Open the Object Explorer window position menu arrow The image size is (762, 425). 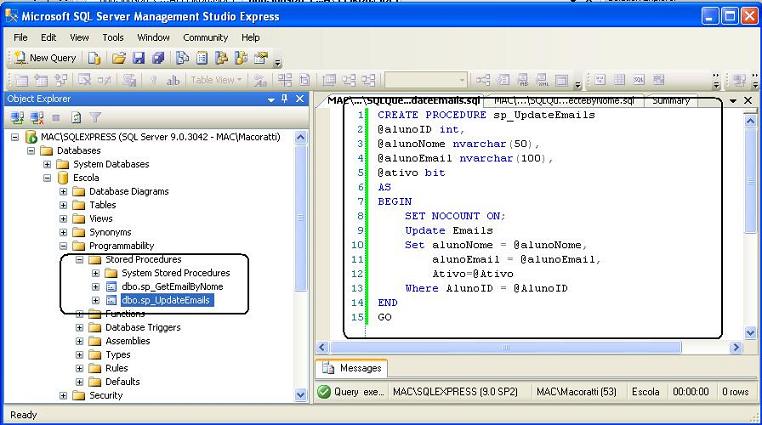coord(271,99)
